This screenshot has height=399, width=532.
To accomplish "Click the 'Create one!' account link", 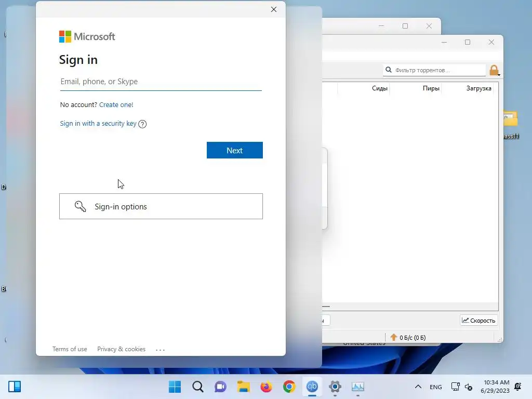I will [116, 105].
